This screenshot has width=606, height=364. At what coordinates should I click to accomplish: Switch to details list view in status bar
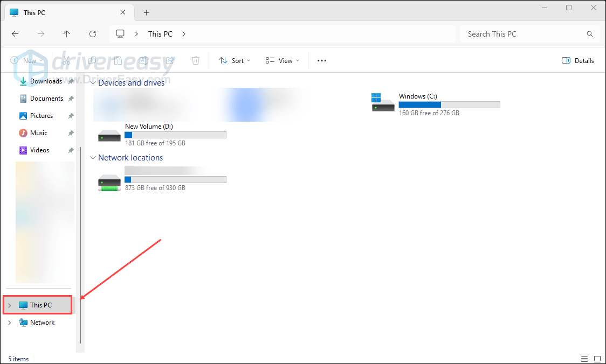(x=584, y=359)
